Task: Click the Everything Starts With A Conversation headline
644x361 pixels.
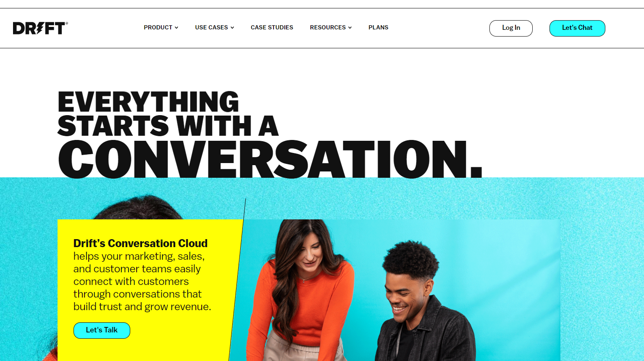Action: [x=270, y=134]
